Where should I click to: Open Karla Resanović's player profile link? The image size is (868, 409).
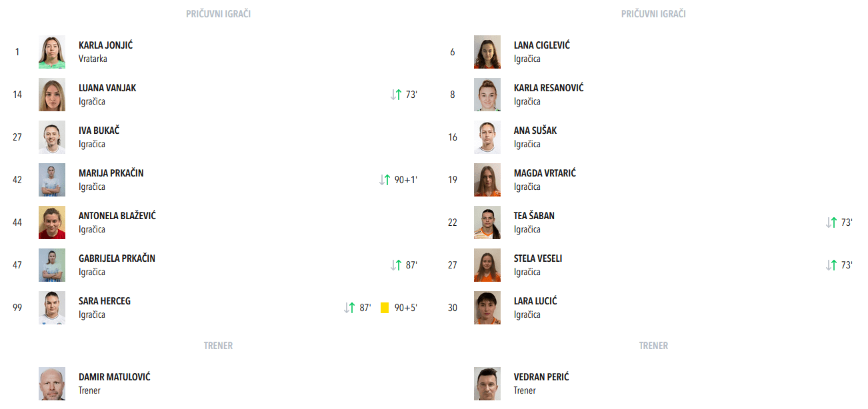[x=549, y=88]
